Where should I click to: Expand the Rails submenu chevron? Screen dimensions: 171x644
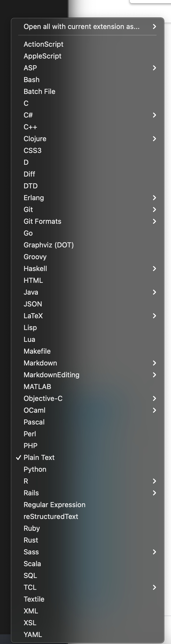(154, 493)
